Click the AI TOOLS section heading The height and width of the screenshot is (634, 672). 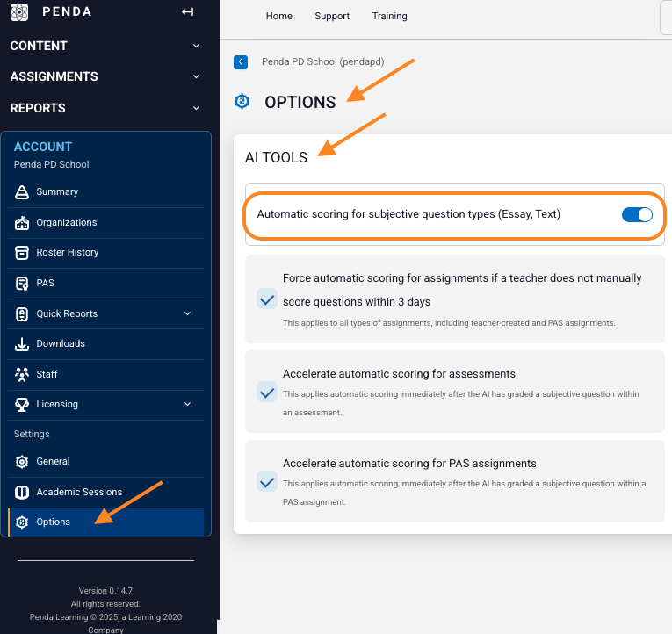tap(276, 158)
